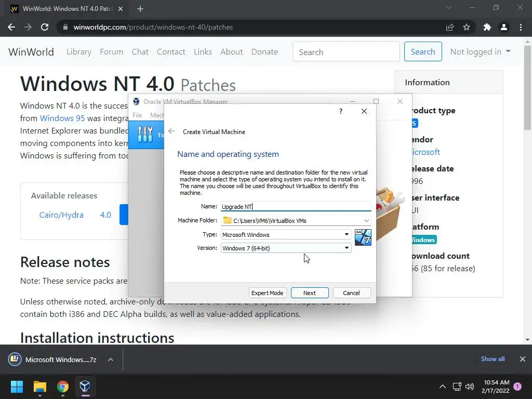Open the Links nav item
The image size is (532, 399).
pyautogui.click(x=203, y=51)
